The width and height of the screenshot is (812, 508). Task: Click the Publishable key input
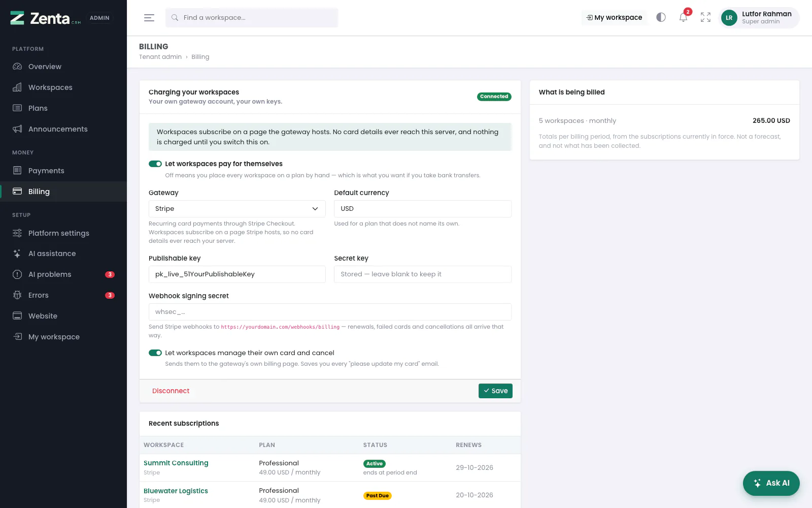click(x=237, y=274)
